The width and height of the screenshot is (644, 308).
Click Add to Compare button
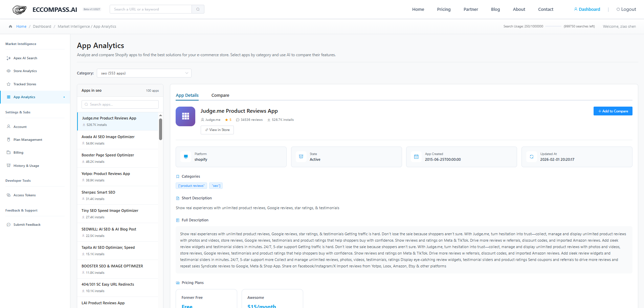point(613,111)
